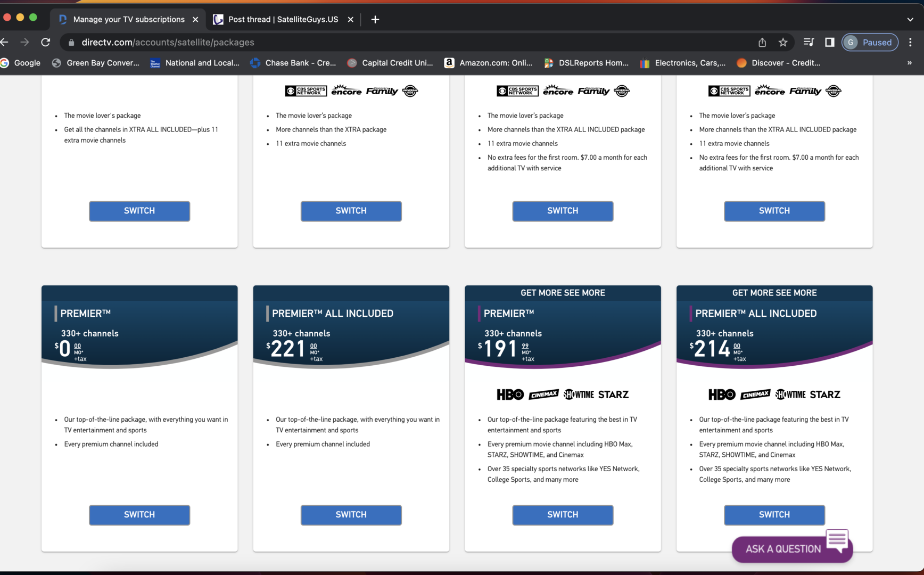This screenshot has width=924, height=575.
Task: Open the Paused profile button
Action: pos(870,42)
